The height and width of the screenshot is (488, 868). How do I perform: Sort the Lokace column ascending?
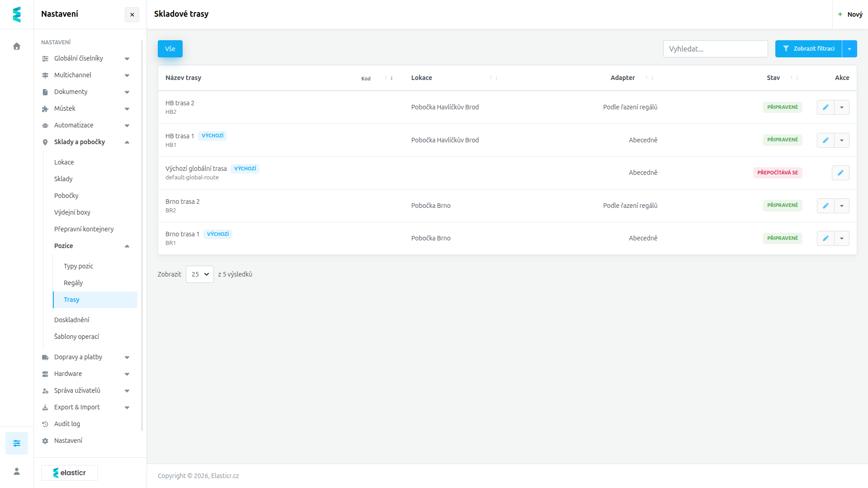coord(491,78)
